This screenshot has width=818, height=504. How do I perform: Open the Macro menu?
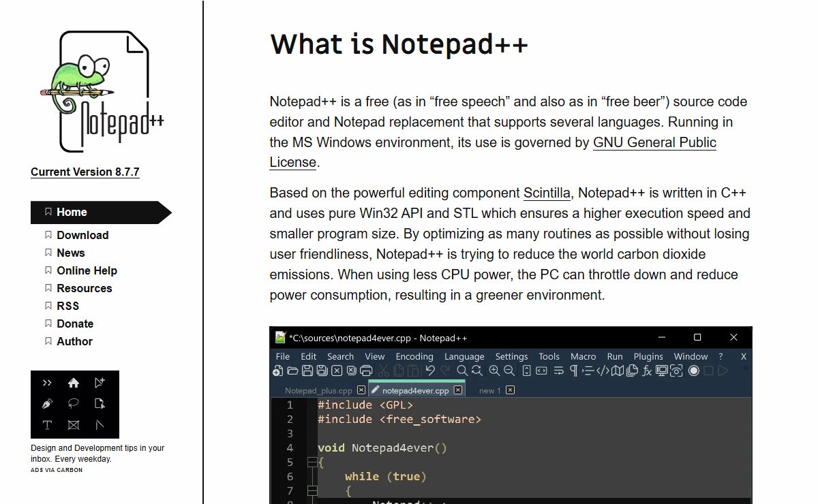pyautogui.click(x=584, y=356)
